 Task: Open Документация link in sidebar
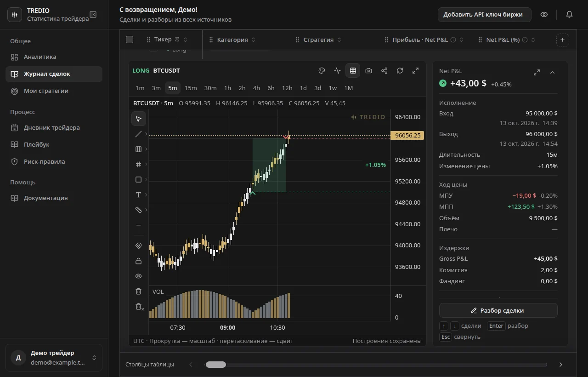coord(54,198)
